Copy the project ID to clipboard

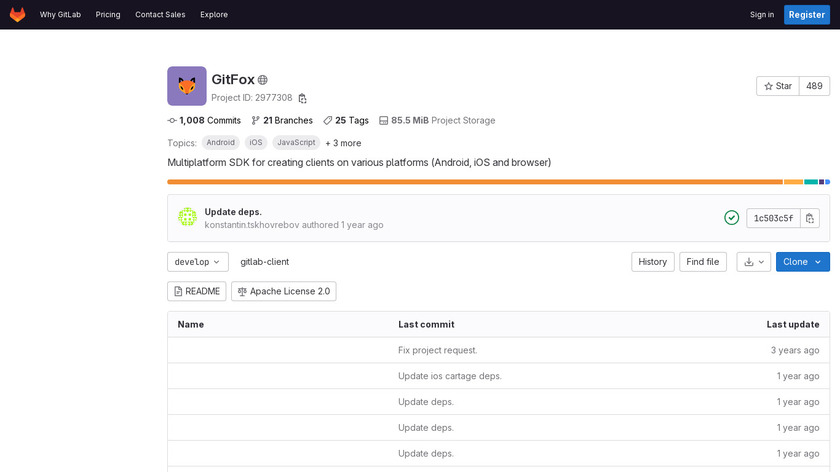point(302,98)
